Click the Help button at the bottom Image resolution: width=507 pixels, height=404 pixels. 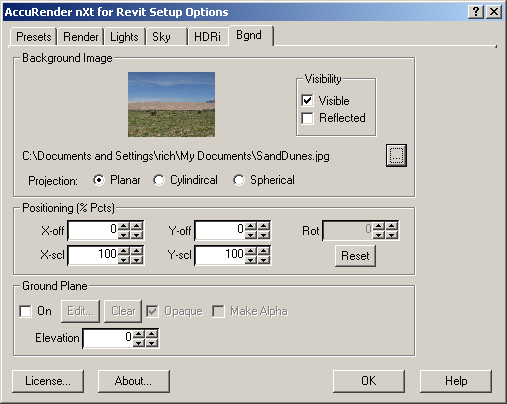coord(456,381)
